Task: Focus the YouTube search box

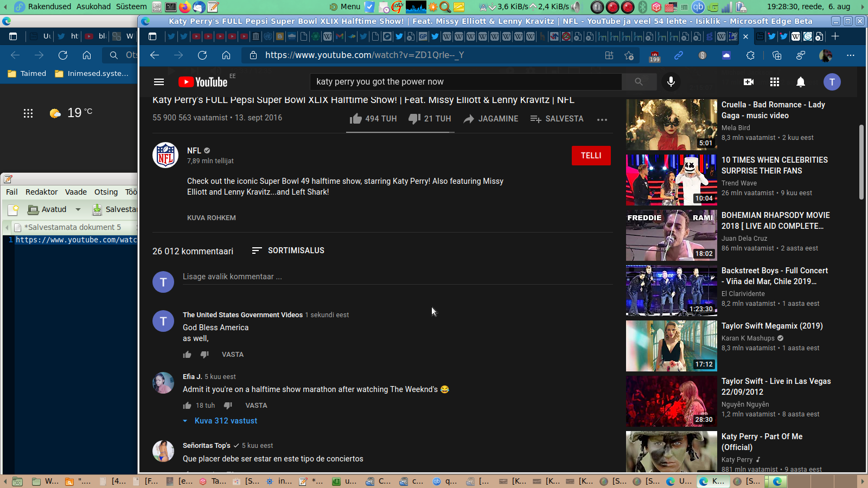Action: tap(466, 82)
